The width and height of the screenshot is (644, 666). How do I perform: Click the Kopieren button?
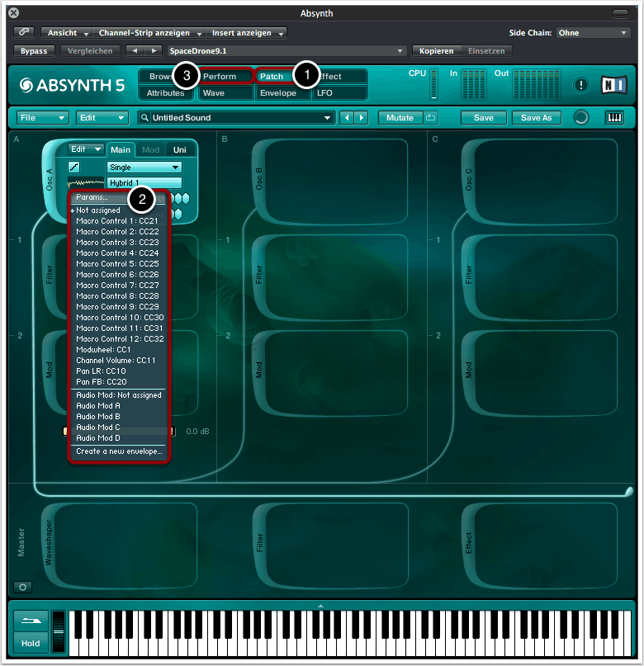[x=437, y=51]
